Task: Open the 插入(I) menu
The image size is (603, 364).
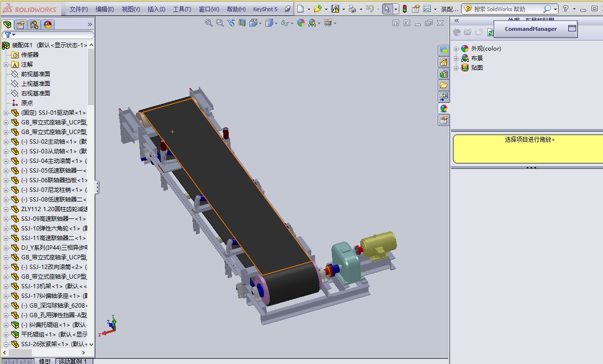Action: tap(156, 9)
